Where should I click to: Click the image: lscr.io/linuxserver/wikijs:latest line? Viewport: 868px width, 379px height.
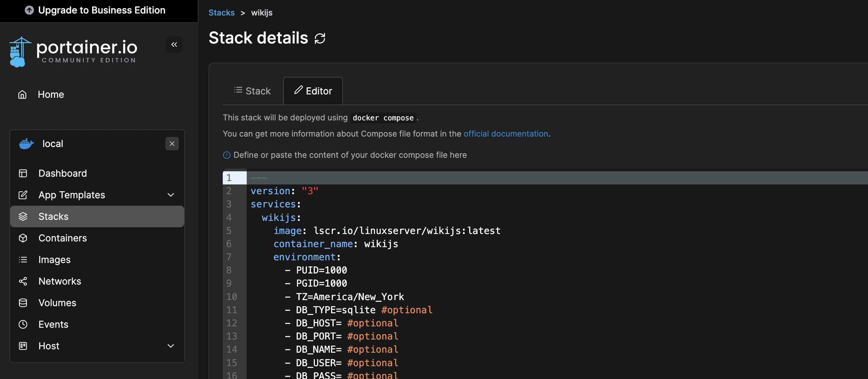(387, 231)
